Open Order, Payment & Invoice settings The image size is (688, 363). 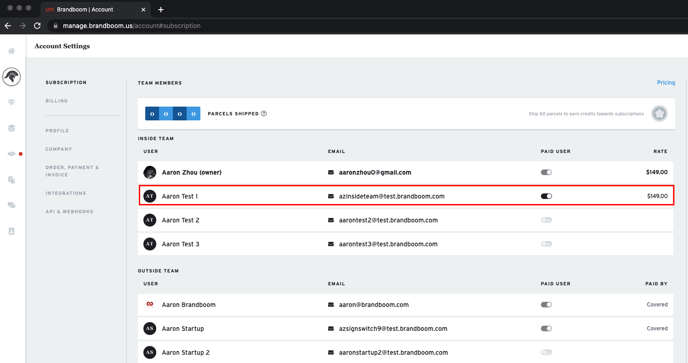(x=72, y=171)
